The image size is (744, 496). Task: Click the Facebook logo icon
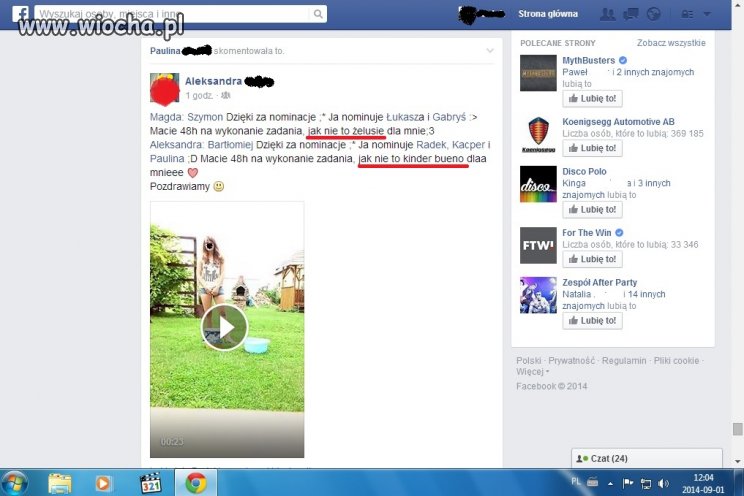(20, 13)
